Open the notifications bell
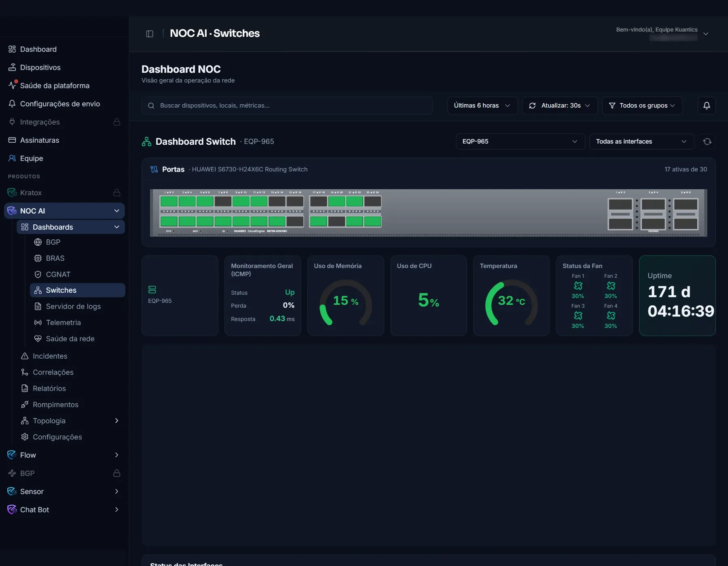 [707, 106]
